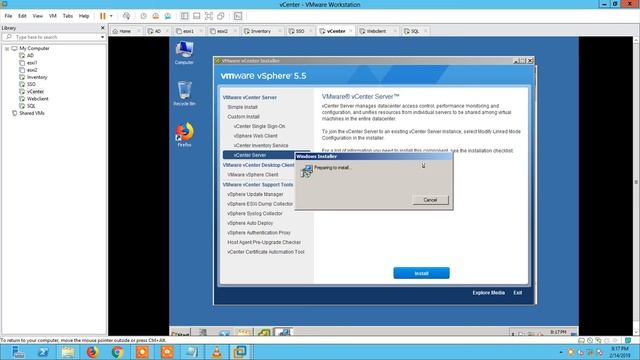Image resolution: width=640 pixels, height=360 pixels.
Task: Switch to the esxi2 tab
Action: coord(222,31)
